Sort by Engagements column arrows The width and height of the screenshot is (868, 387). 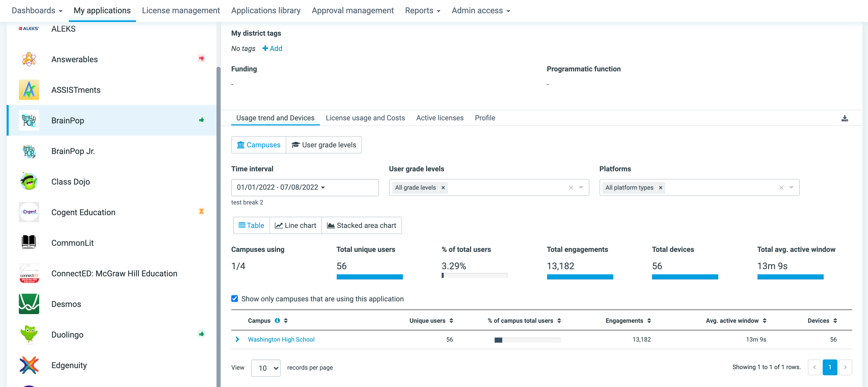(649, 320)
